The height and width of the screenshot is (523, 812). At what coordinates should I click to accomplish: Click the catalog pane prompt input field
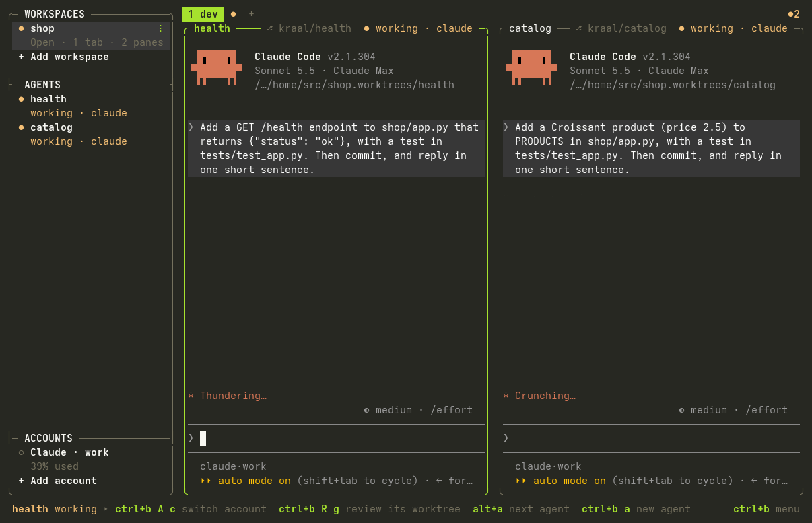click(651, 438)
